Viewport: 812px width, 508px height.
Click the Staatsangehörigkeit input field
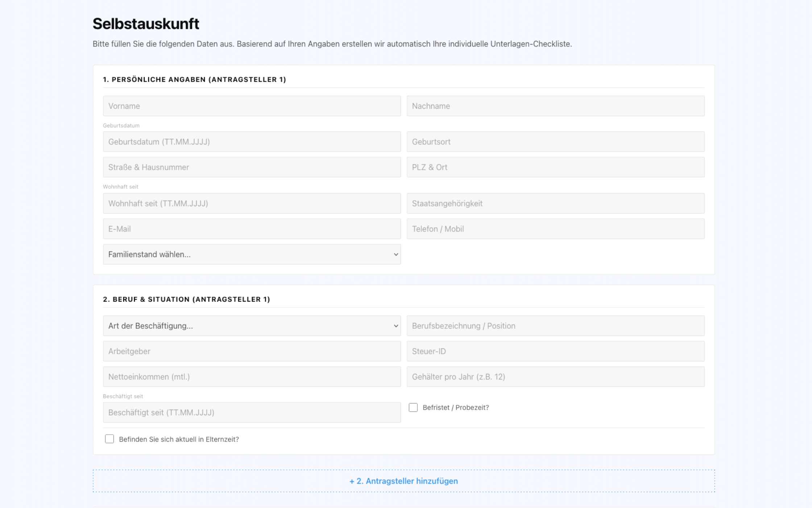point(556,203)
